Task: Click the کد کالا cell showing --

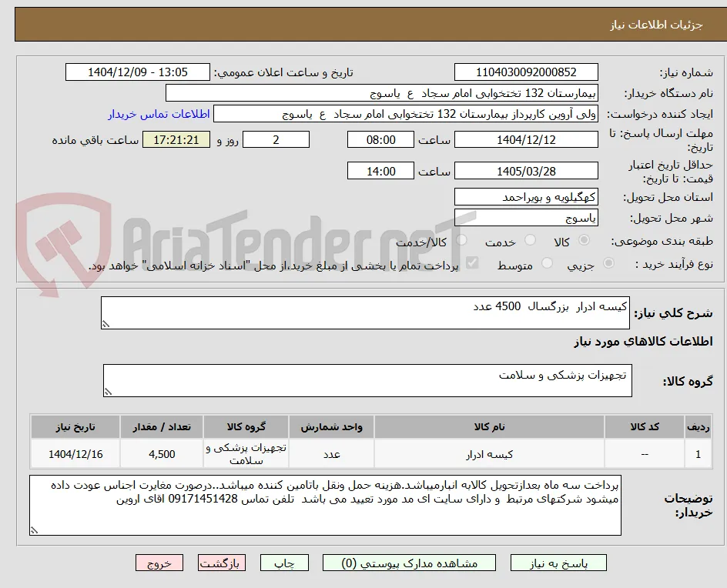Action: point(645,455)
